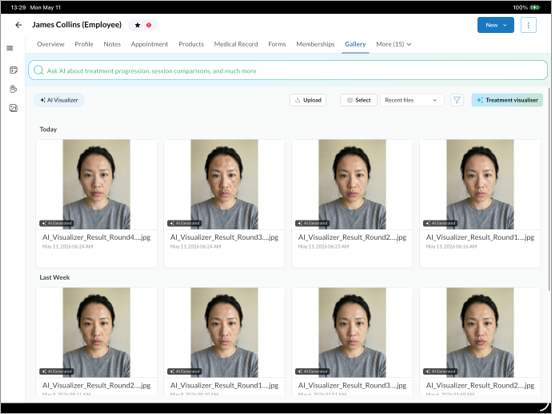Open the hand payment icon in sidebar
This screenshot has height=414, width=552.
13,89
